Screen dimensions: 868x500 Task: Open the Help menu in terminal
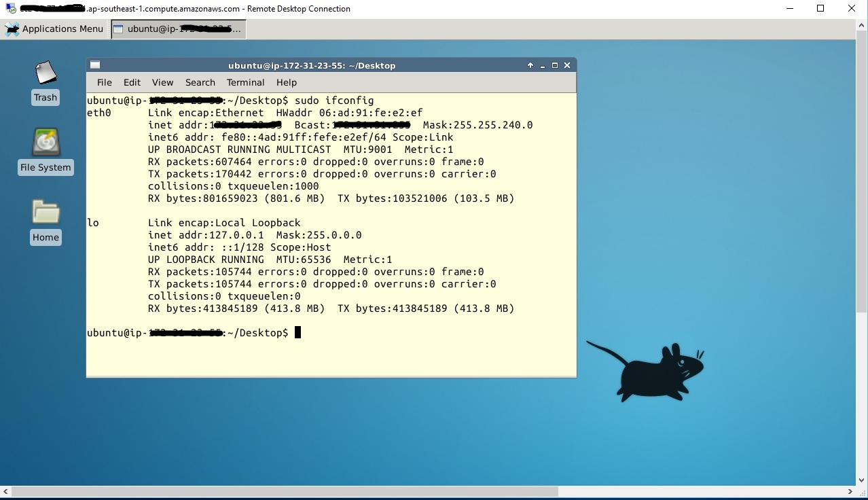coord(287,82)
